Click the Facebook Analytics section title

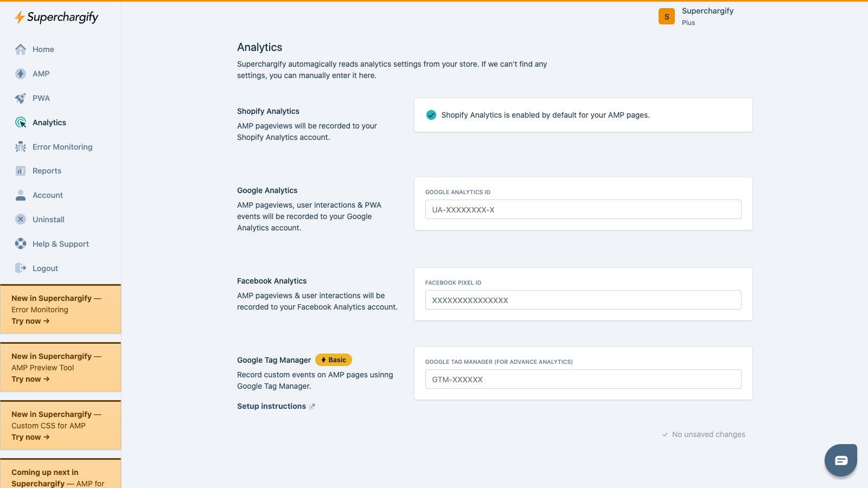coord(272,281)
